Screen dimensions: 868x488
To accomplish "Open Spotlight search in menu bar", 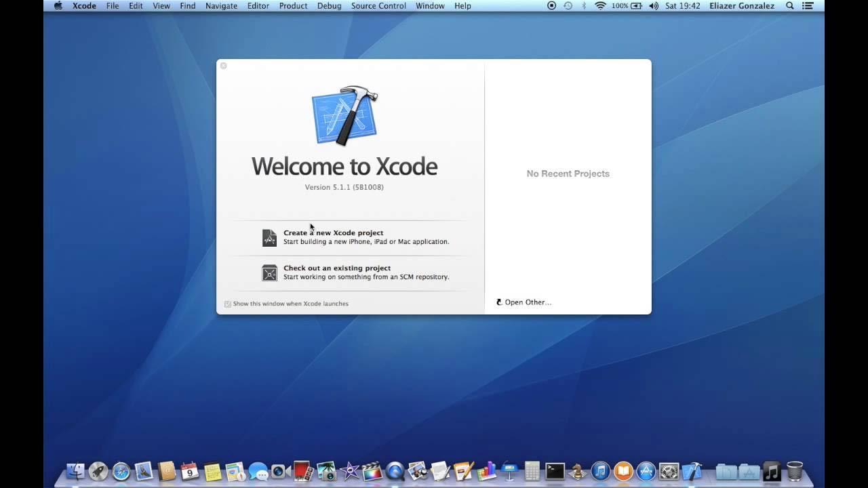I will pos(790,5).
